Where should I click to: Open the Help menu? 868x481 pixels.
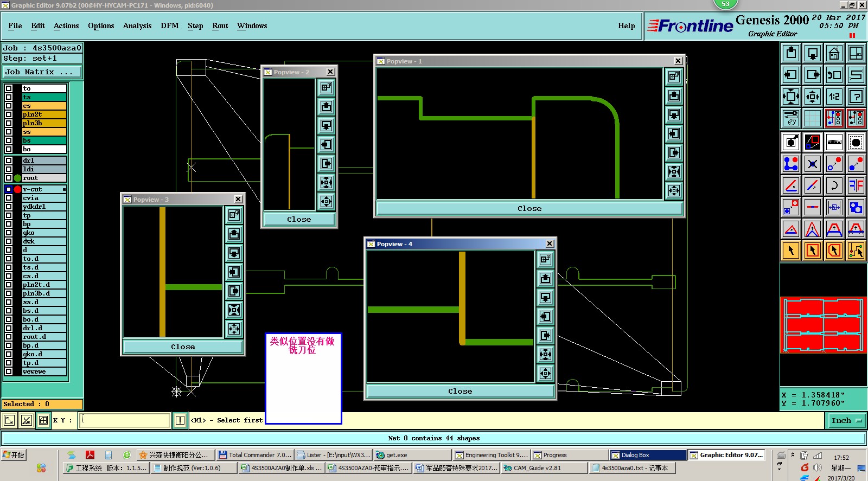click(626, 25)
